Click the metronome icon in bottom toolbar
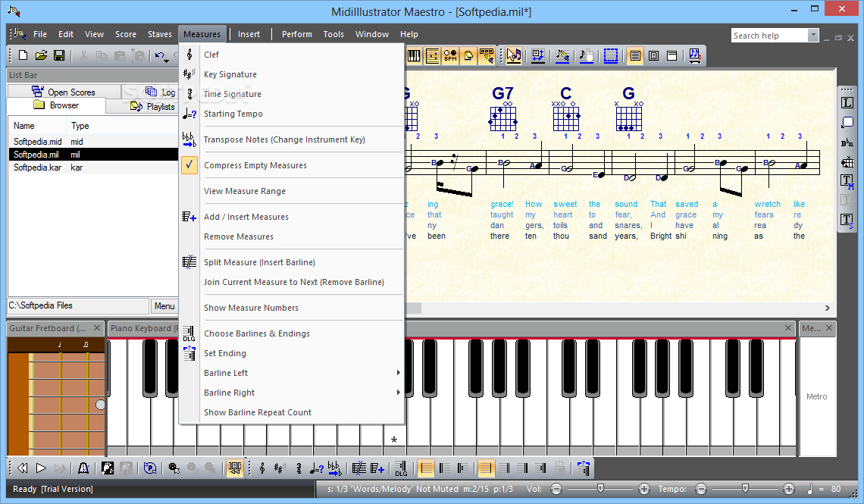 pos(83,468)
